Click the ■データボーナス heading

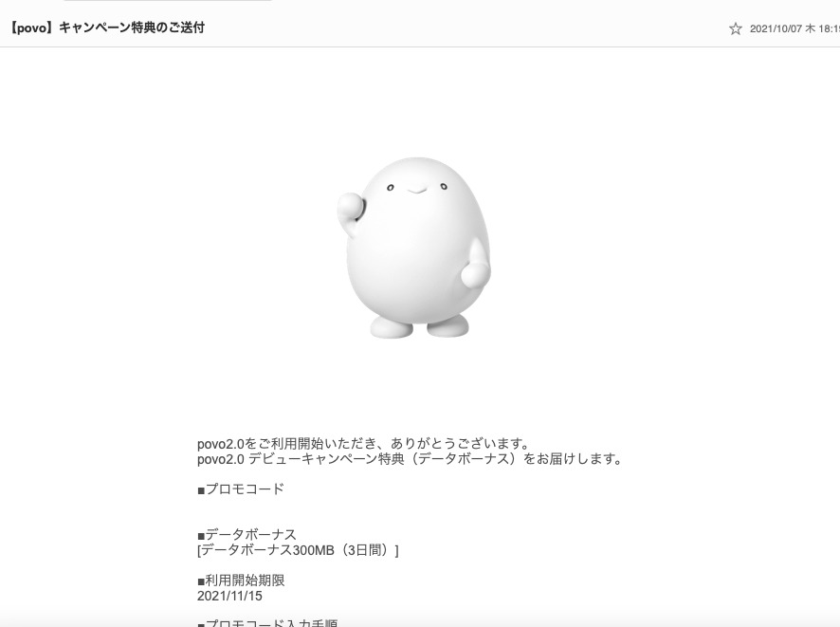tap(247, 535)
